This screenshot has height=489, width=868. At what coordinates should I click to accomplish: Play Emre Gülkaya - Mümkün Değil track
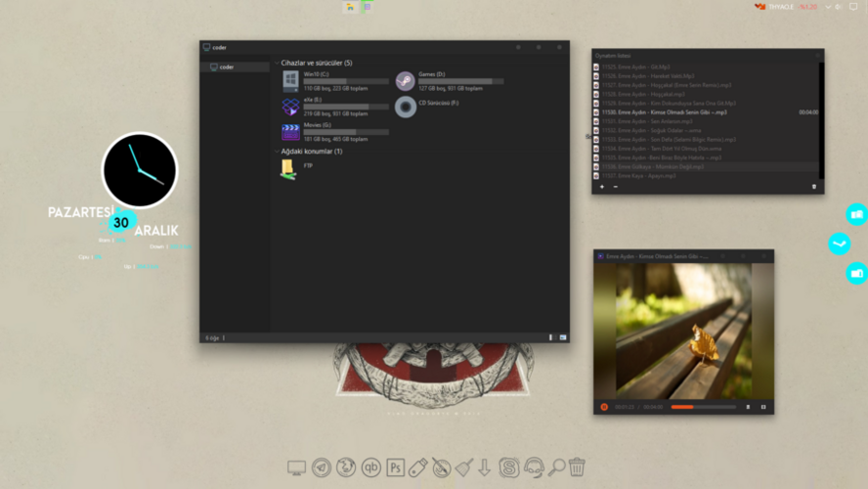coord(706,166)
